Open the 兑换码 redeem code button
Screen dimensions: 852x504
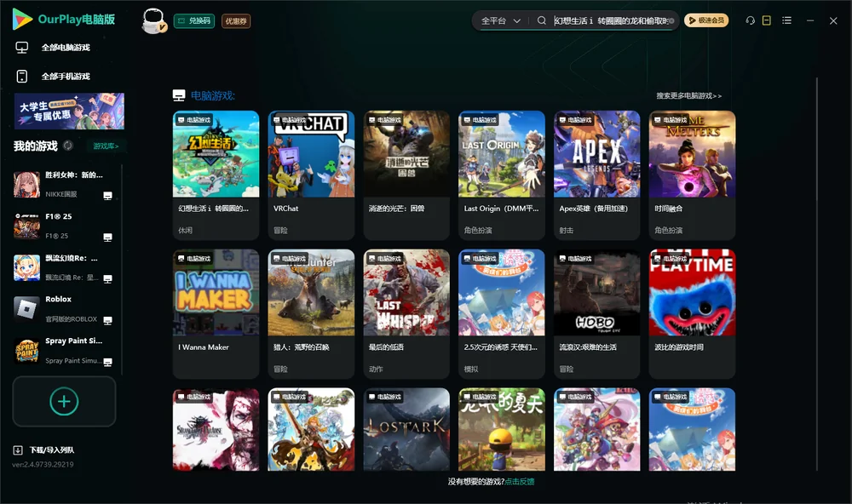click(194, 21)
